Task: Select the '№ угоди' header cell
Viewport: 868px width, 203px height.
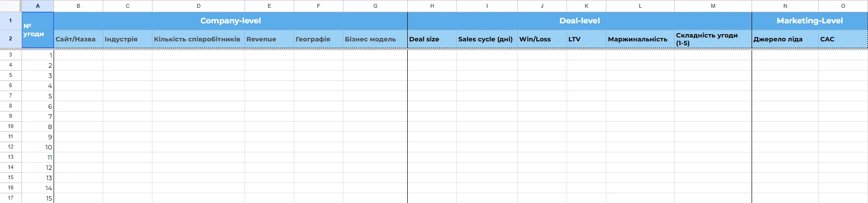Action: pos(38,30)
